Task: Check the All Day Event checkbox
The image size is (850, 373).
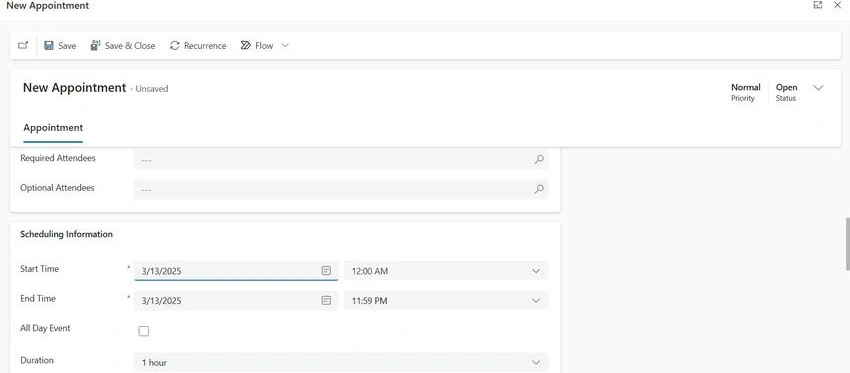Action: coord(144,331)
